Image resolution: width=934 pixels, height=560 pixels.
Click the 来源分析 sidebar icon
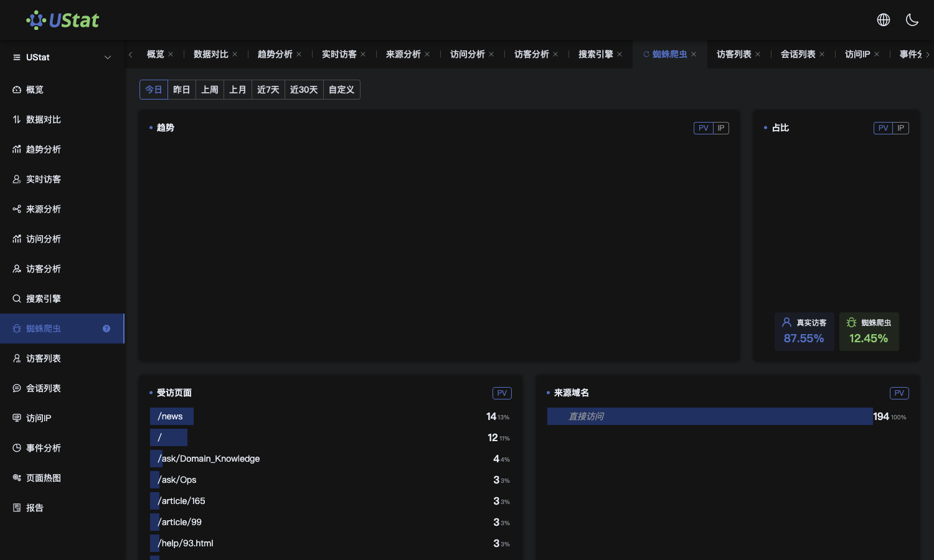pyautogui.click(x=17, y=209)
